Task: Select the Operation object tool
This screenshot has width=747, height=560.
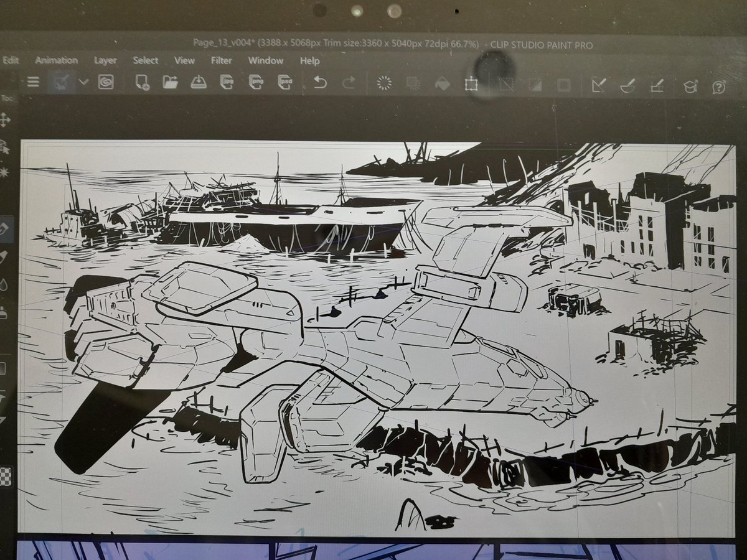Action: click(4, 147)
